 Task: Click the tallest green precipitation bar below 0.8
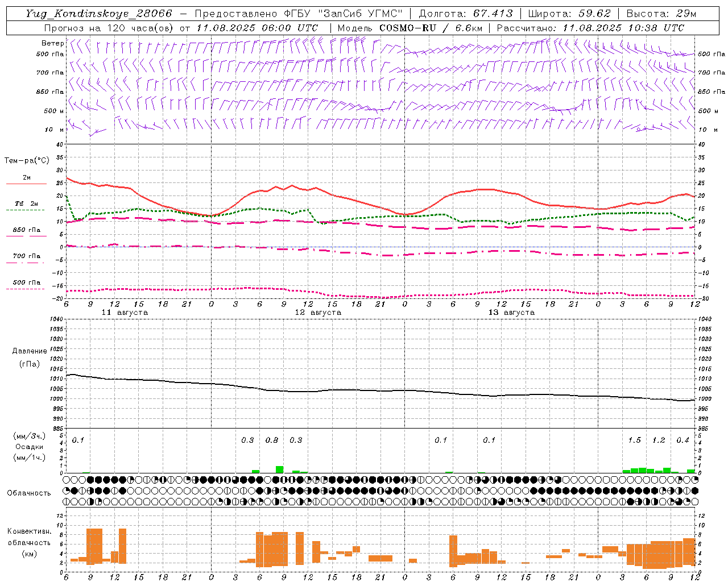[x=279, y=469]
